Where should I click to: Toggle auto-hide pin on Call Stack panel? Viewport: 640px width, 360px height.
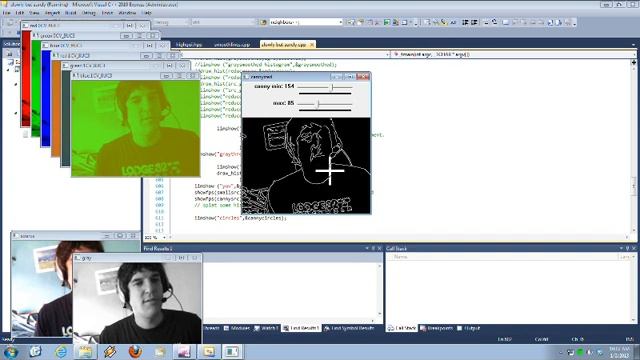click(x=628, y=248)
